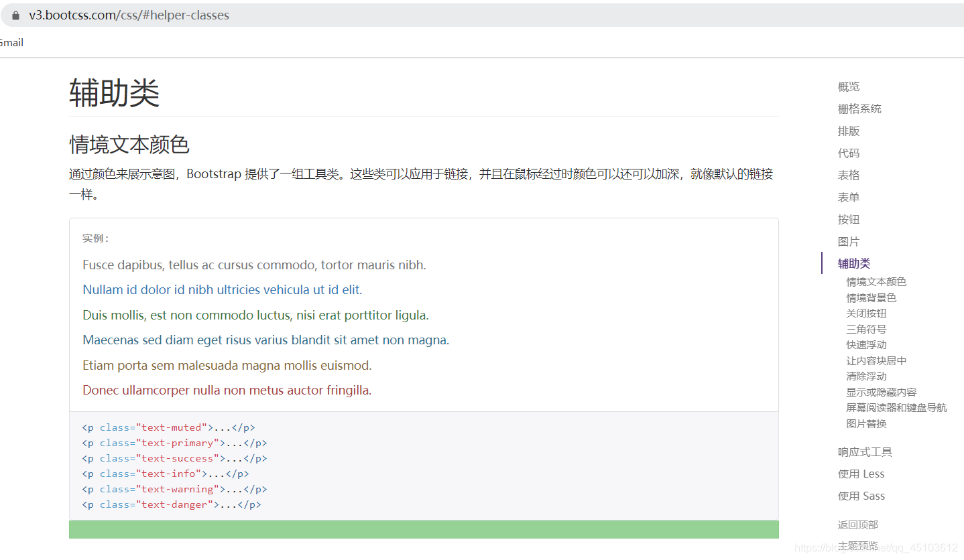Navigate to 响应式工具 section
964x560 pixels.
click(865, 451)
